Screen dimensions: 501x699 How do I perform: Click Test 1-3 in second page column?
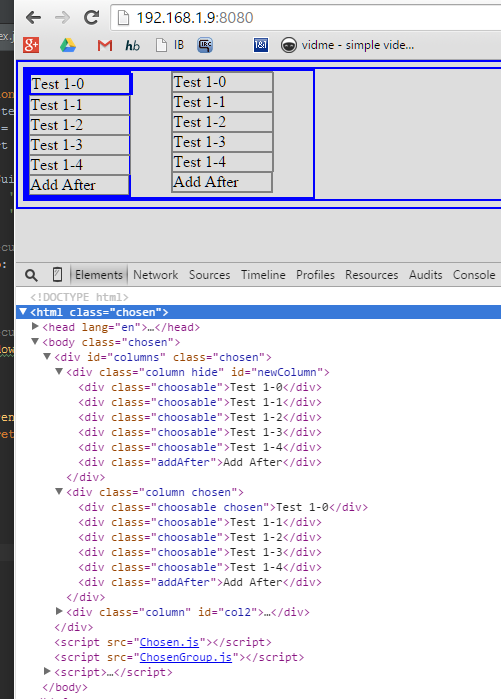(x=222, y=142)
